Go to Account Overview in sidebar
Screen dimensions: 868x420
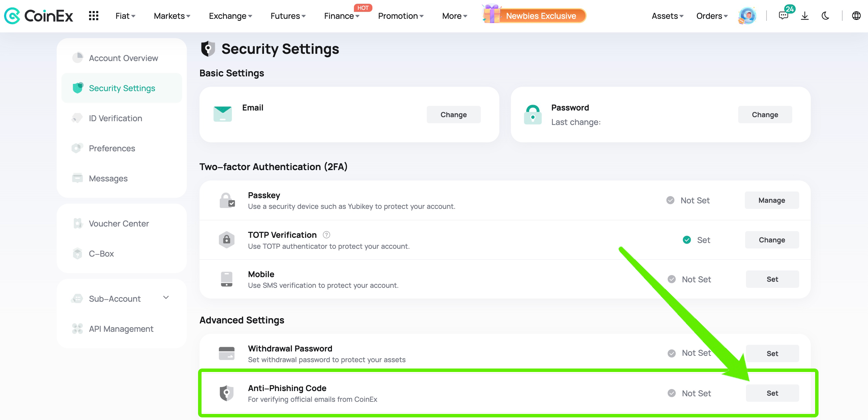tap(122, 58)
